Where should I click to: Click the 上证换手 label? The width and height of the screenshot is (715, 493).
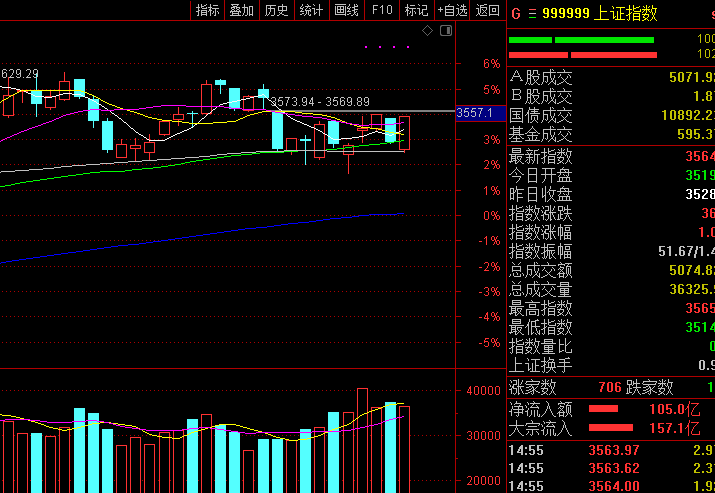point(540,366)
